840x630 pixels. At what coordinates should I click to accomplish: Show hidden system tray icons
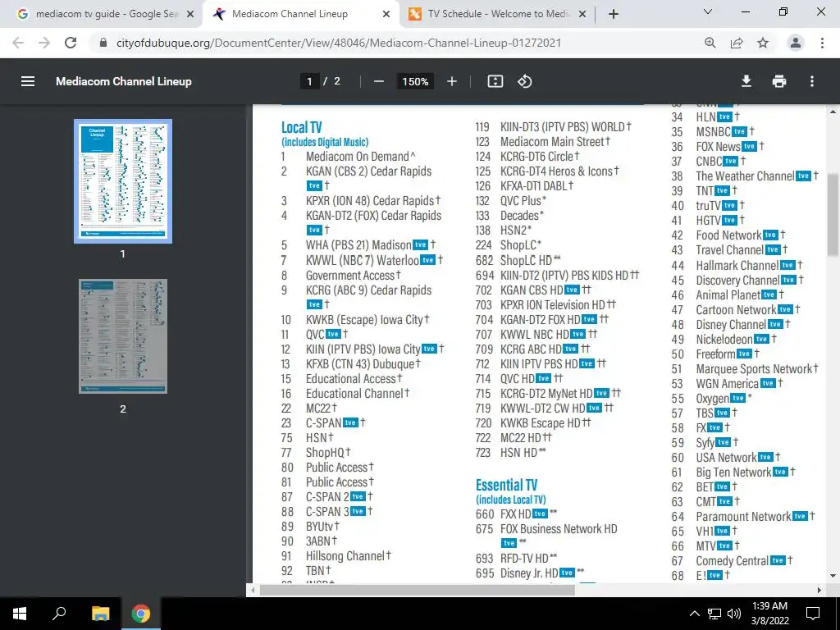tap(694, 614)
